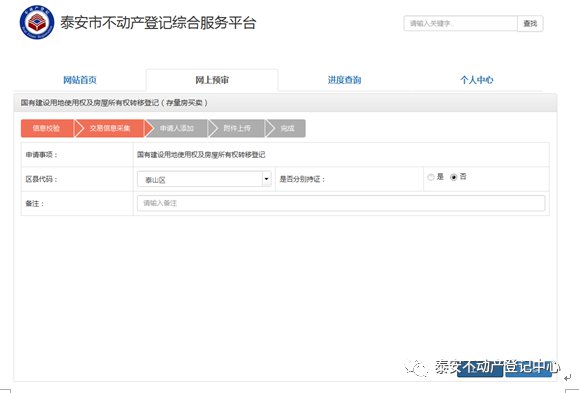Choose 否 for 是否分别持证
Viewport: 579px width, 393px height.
pyautogui.click(x=453, y=177)
